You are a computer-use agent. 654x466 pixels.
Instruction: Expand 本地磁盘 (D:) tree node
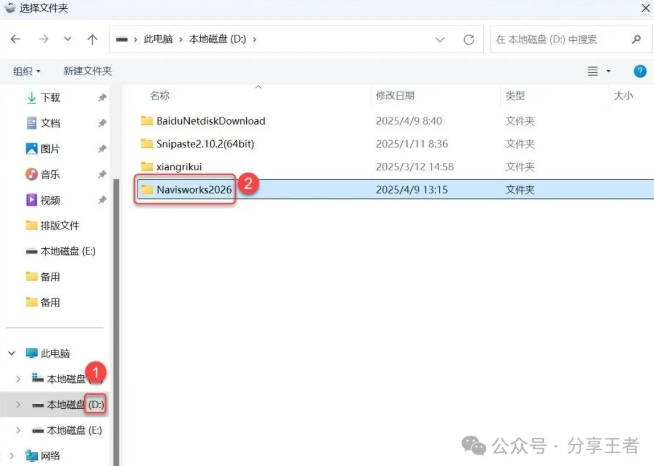pos(18,404)
